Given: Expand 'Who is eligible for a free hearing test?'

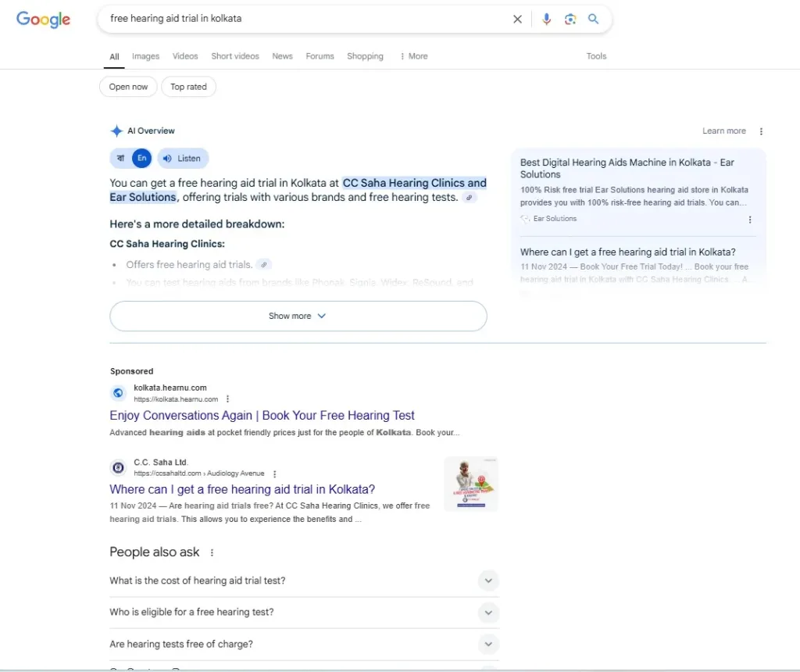Looking at the screenshot, I should pyautogui.click(x=488, y=612).
